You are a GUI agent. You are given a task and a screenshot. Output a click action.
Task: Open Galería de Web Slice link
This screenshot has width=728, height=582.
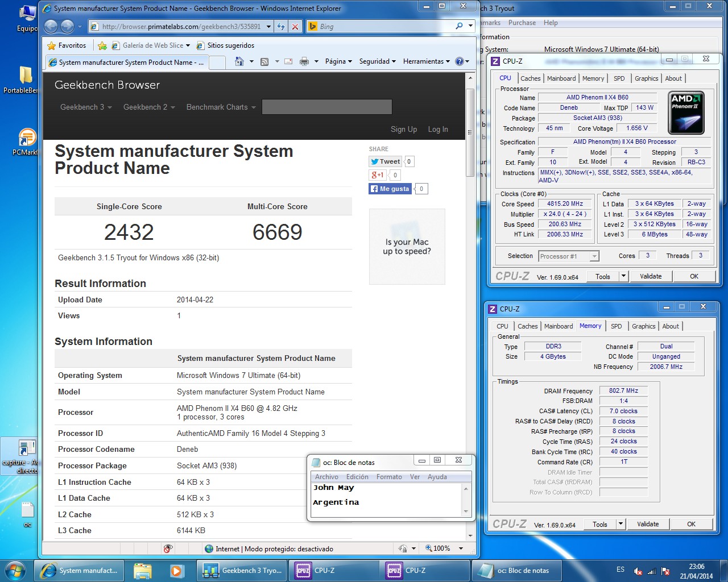[x=151, y=45]
